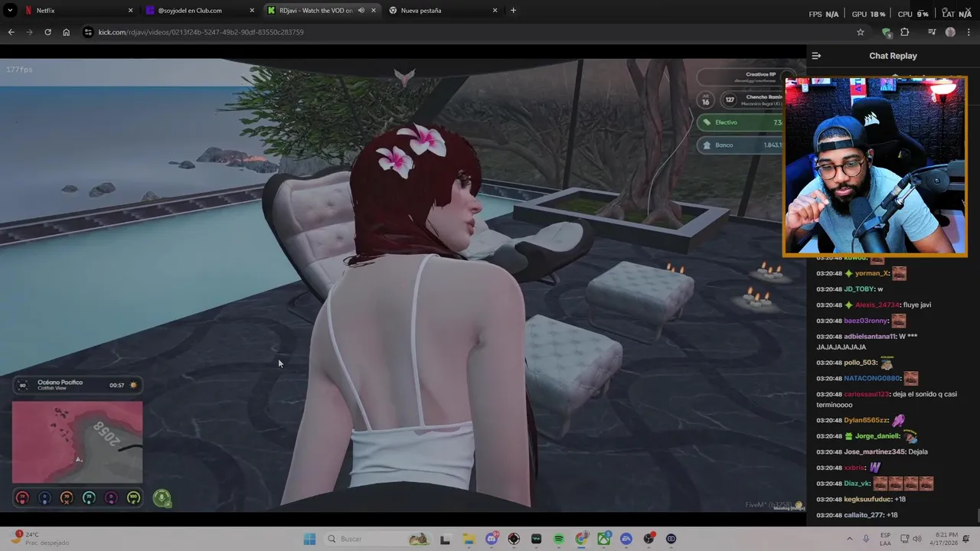
Task: Open the browser home page
Action: (66, 32)
